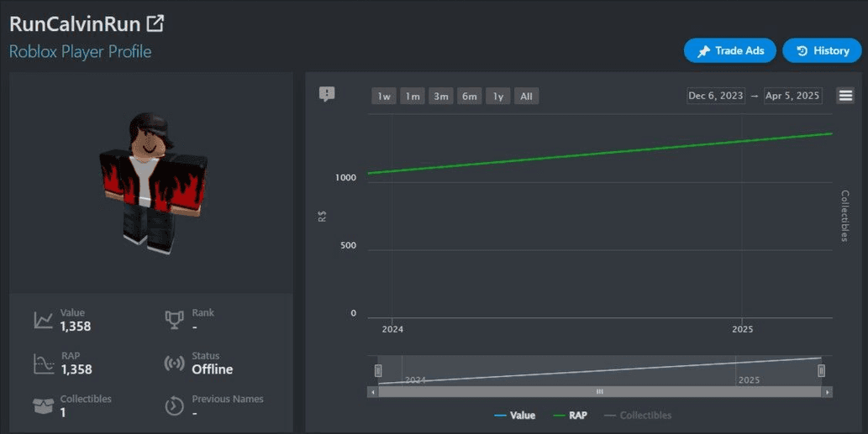The height and width of the screenshot is (434, 868).
Task: Toggle the Value series in legend
Action: pyautogui.click(x=515, y=416)
